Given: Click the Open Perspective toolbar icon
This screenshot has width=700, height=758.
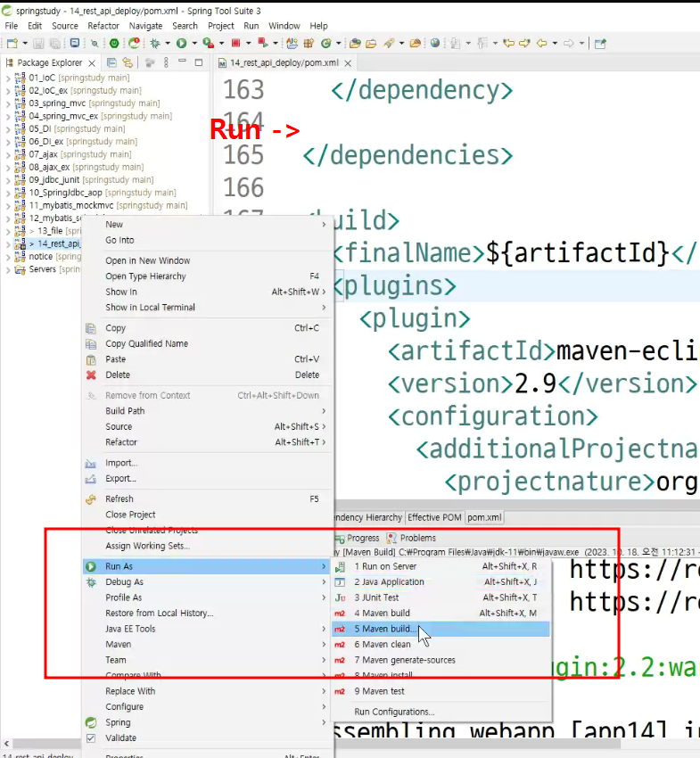Looking at the screenshot, I should (x=600, y=44).
